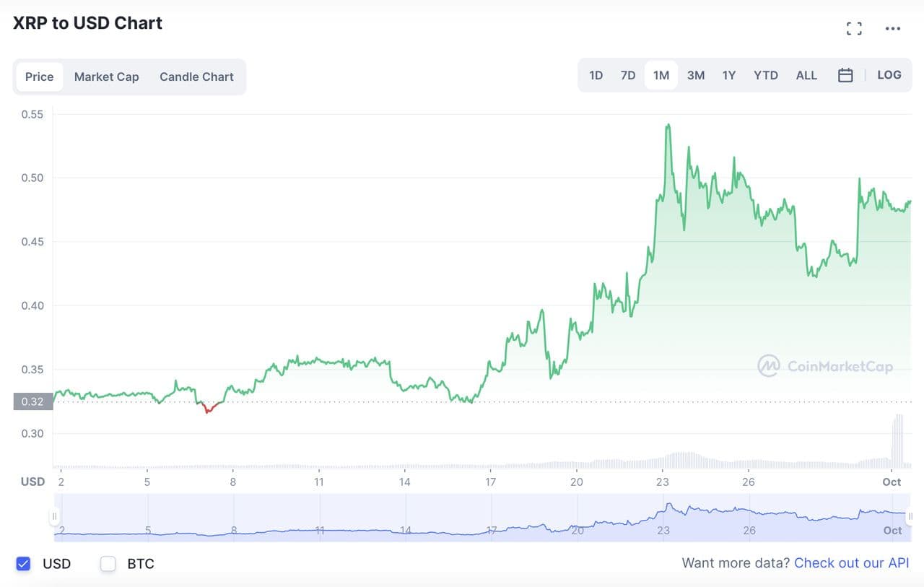Select the 1M time range

661,75
